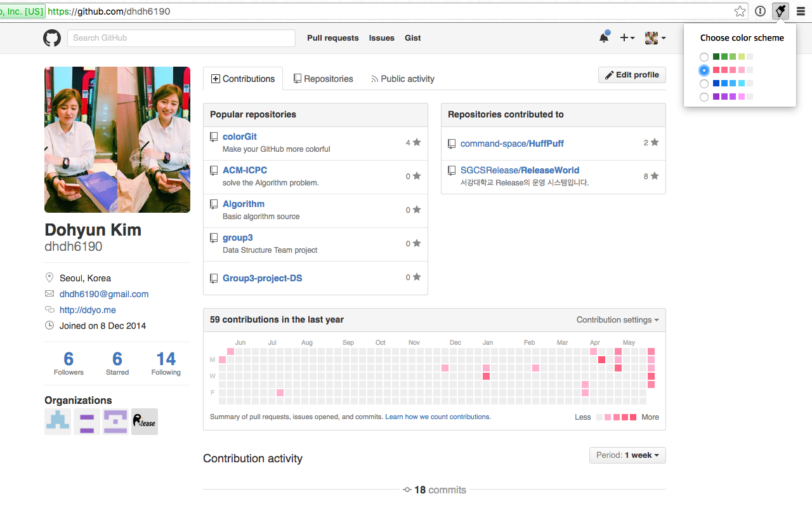Open SGCSRelease/ReleaseWorld repository link

click(520, 170)
